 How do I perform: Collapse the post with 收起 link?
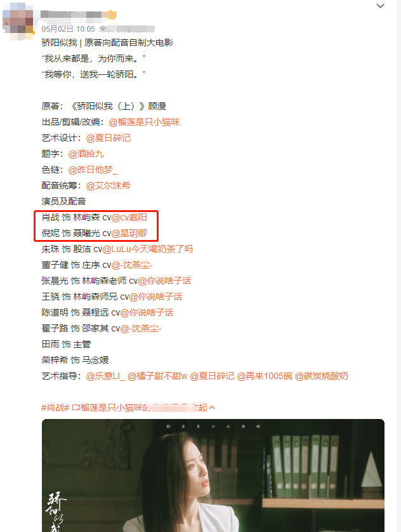click(206, 408)
